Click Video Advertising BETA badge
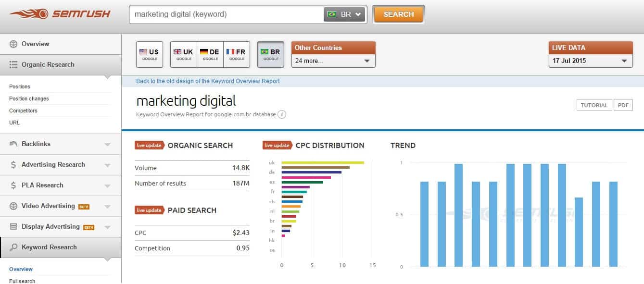The width and height of the screenshot is (644, 284). coord(84,207)
